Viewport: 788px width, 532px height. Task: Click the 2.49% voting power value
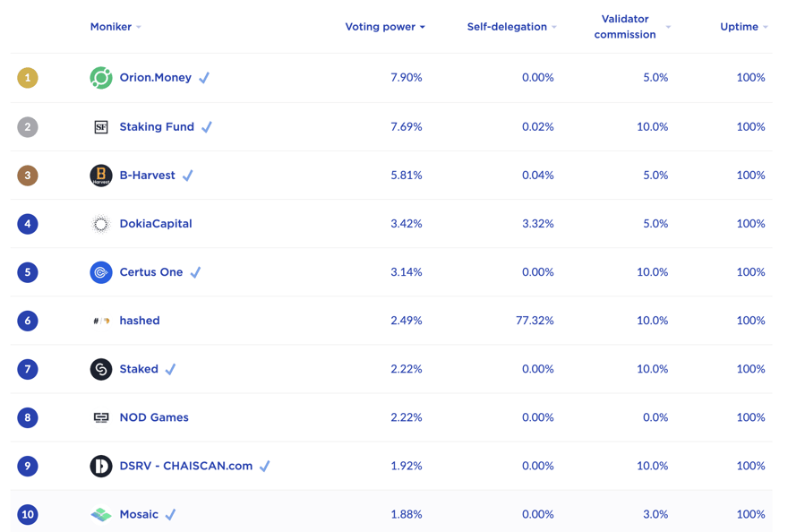[x=406, y=321]
